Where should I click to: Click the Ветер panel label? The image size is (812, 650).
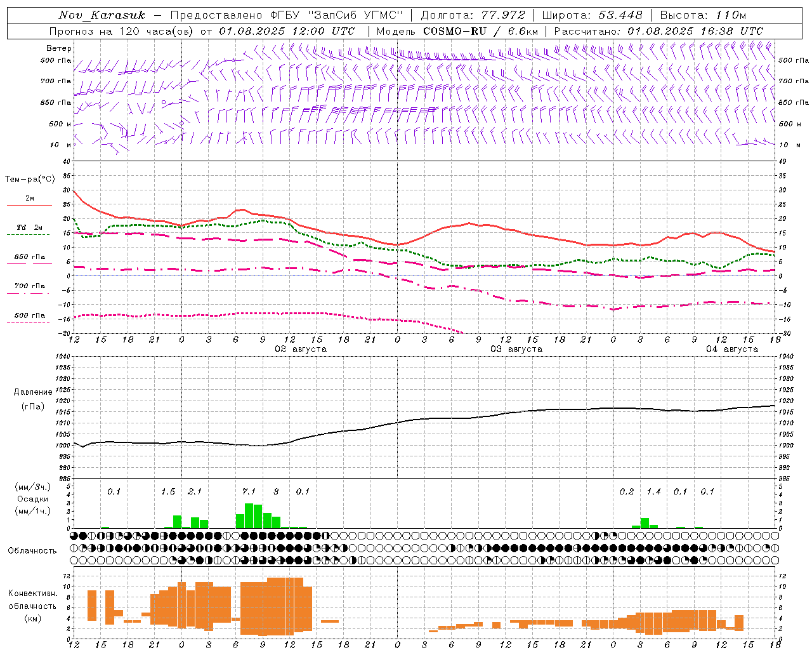[x=59, y=48]
